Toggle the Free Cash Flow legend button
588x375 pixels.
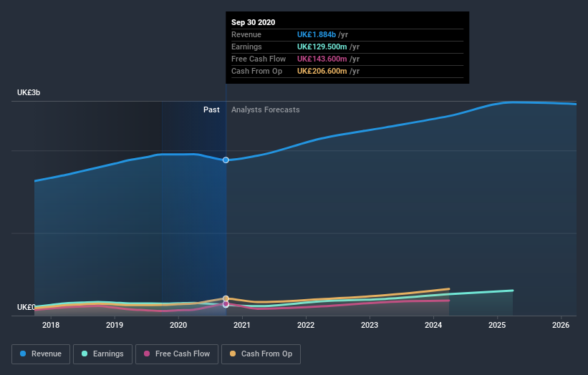[177, 354]
